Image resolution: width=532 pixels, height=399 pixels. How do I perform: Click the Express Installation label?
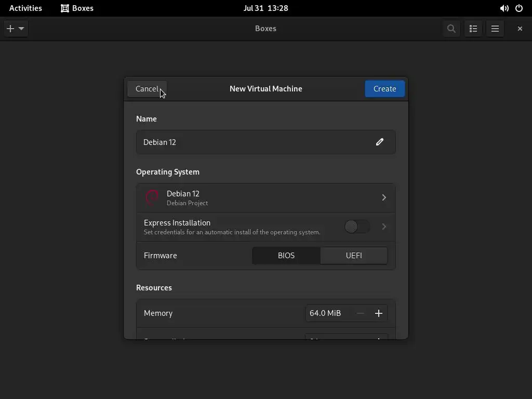tap(177, 223)
